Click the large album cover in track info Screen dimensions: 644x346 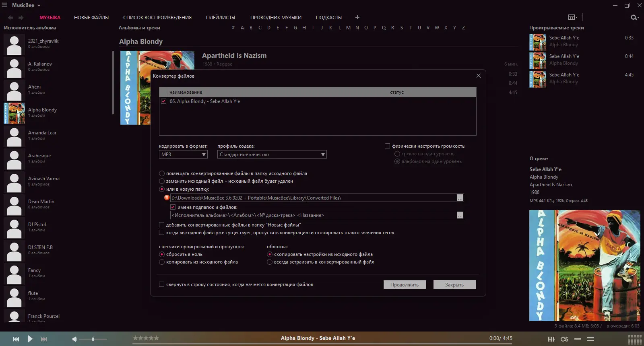[584, 265]
